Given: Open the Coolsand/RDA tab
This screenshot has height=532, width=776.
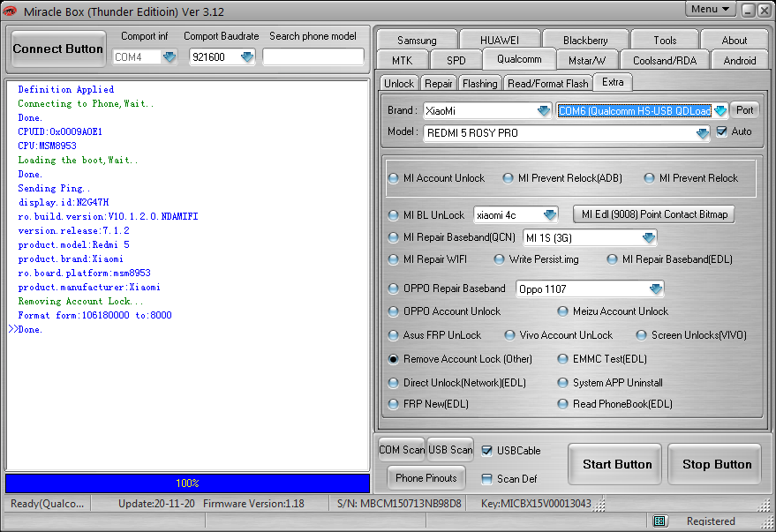Looking at the screenshot, I should 665,60.
